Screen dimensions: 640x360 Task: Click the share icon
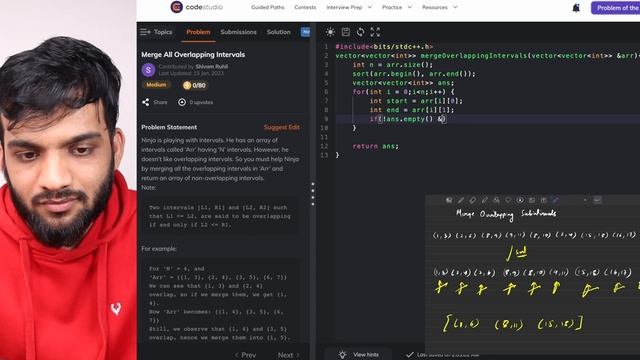click(146, 102)
